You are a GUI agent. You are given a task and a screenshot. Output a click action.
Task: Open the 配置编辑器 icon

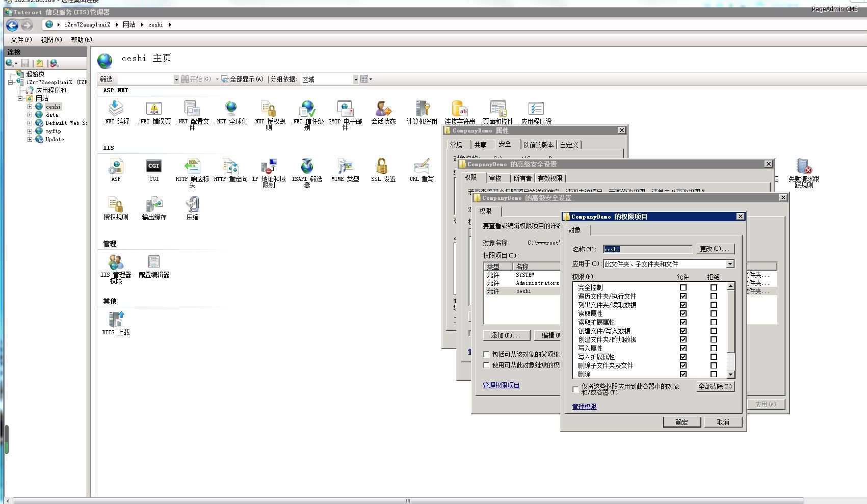154,262
